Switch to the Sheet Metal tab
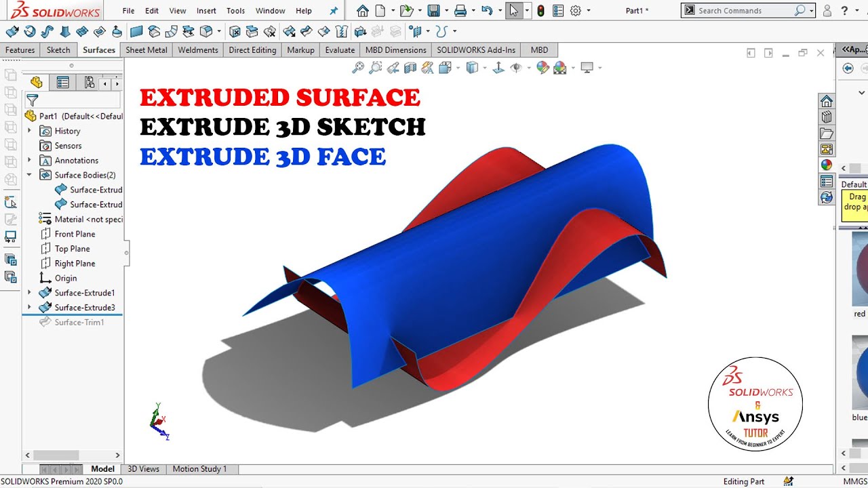The width and height of the screenshot is (868, 488). pyautogui.click(x=146, y=49)
